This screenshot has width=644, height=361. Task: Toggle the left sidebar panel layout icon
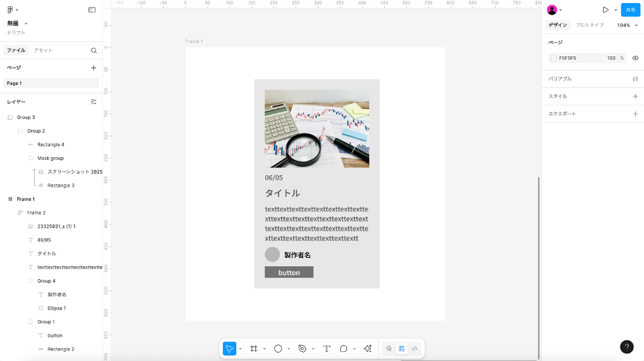point(92,10)
